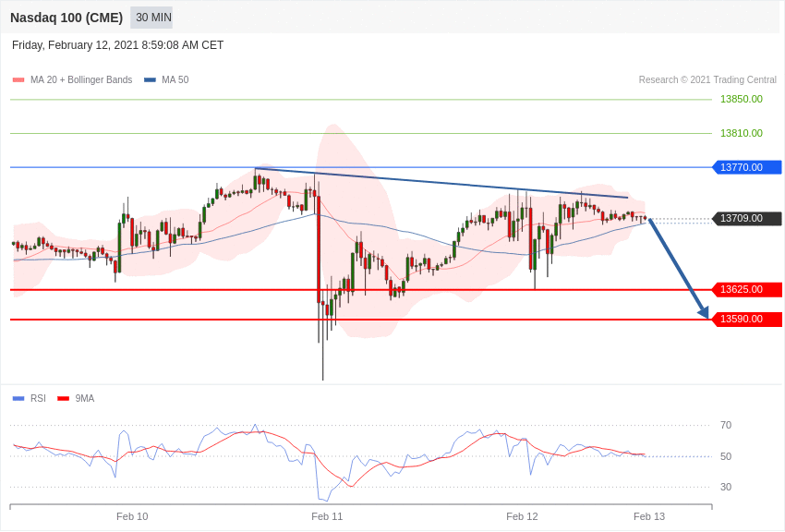
Task: Click the MA 20 + Bollinger Bands legend label
Action: click(x=81, y=79)
